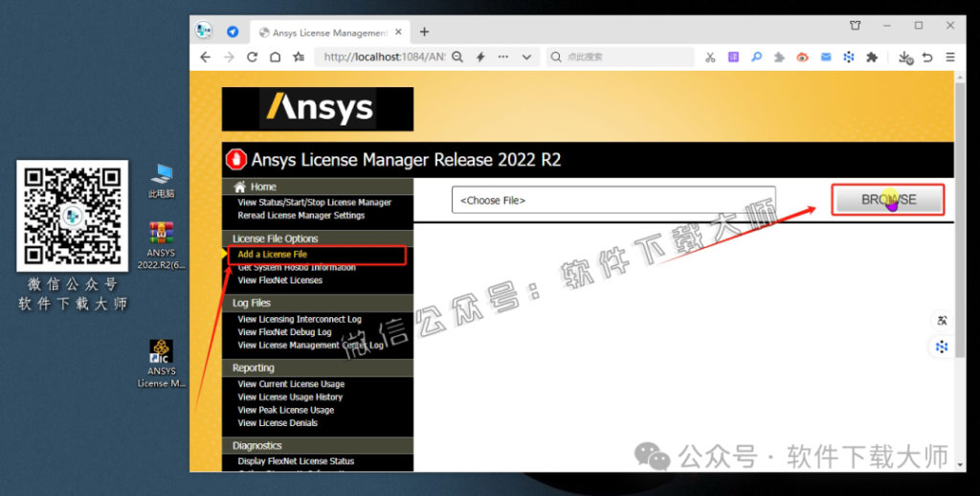This screenshot has height=496, width=980.
Task: Open View Current License Usage
Action: [291, 384]
